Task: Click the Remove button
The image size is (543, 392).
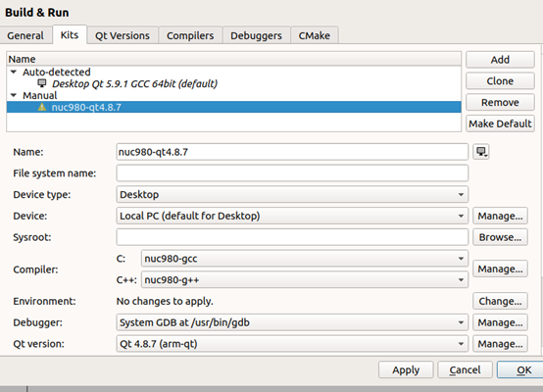Action: pyautogui.click(x=500, y=103)
